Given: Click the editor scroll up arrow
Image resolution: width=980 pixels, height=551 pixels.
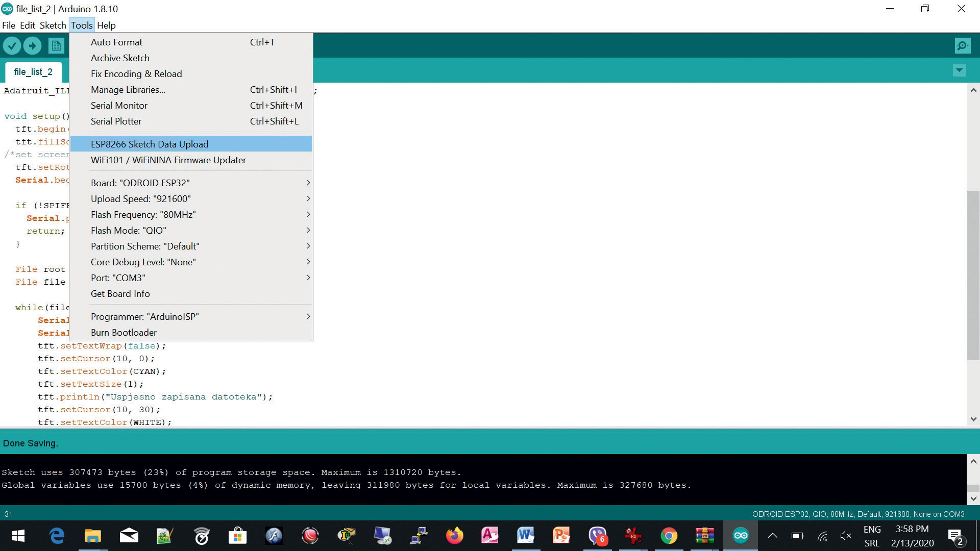Looking at the screenshot, I should pos(973,90).
